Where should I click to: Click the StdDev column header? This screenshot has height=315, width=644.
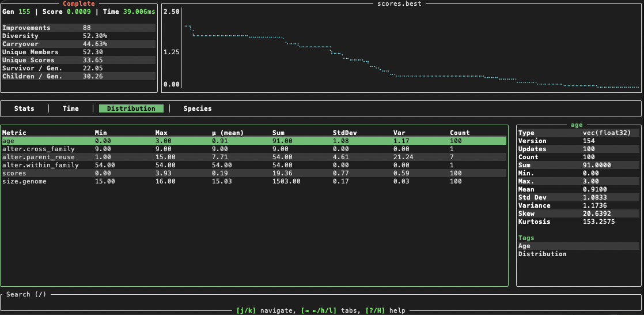pyautogui.click(x=344, y=133)
